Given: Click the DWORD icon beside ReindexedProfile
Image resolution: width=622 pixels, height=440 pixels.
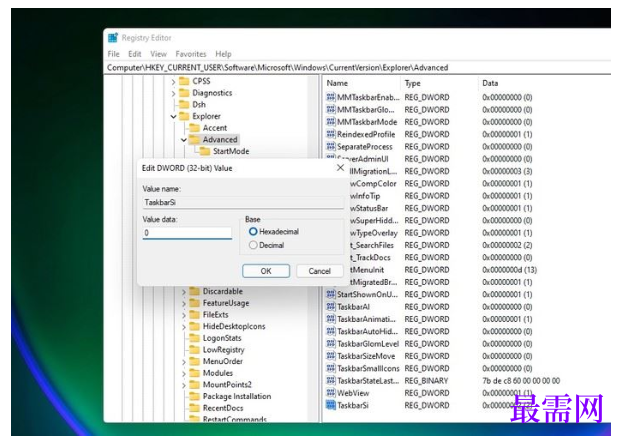Looking at the screenshot, I should tap(330, 134).
